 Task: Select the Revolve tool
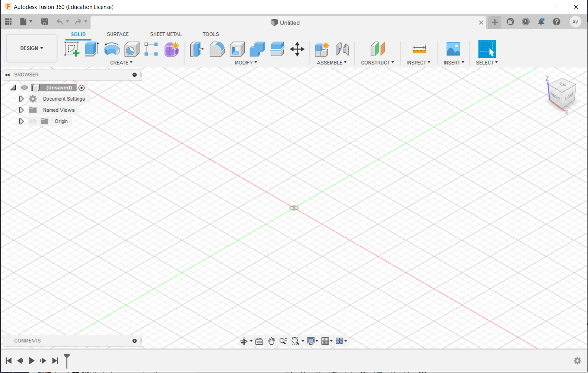112,49
